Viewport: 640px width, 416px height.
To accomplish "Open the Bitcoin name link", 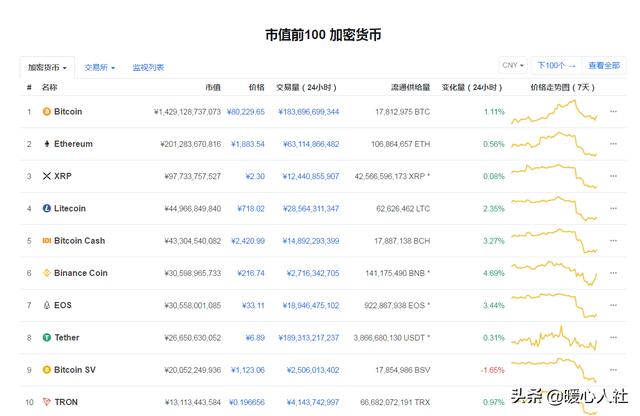I will click(x=68, y=111).
